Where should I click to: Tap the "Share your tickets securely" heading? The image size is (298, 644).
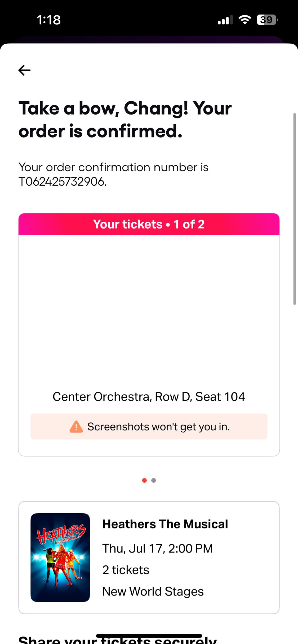click(x=118, y=640)
